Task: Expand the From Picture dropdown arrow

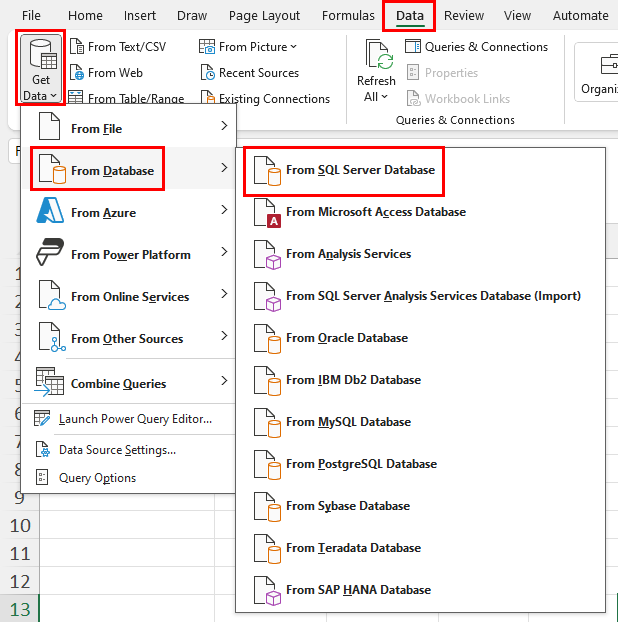Action: [293, 47]
